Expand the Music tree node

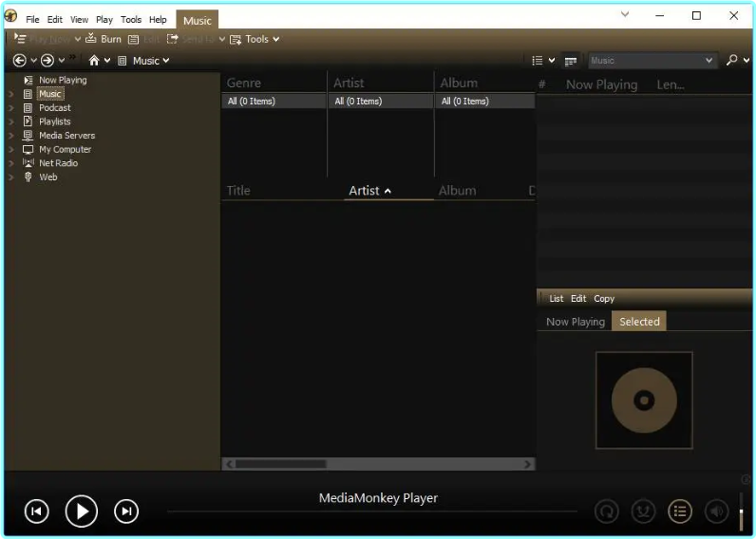(x=10, y=94)
